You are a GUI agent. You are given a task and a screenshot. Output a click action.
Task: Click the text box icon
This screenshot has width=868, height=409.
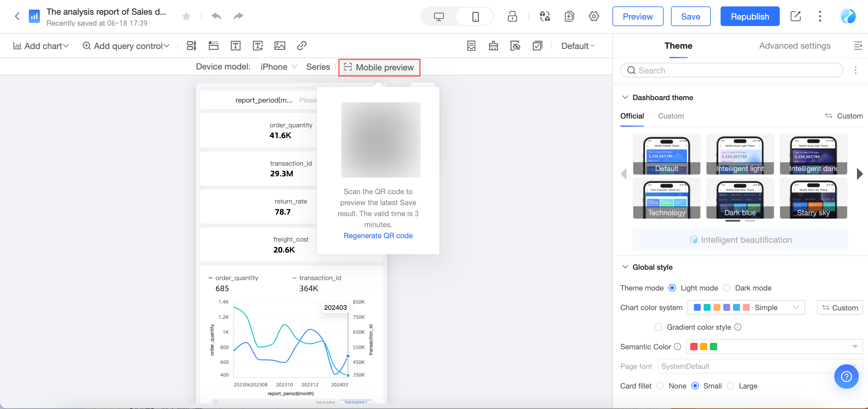235,46
